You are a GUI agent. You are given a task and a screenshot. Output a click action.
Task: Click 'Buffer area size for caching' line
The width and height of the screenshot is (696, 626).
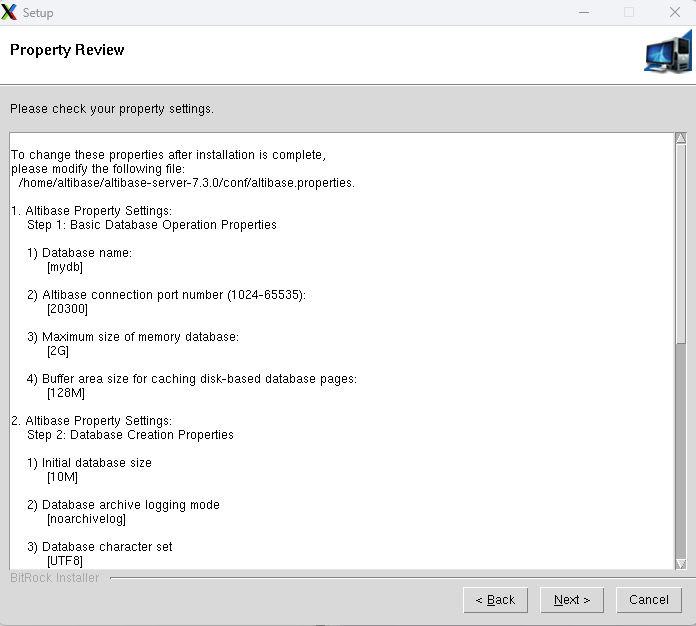[x=192, y=379]
